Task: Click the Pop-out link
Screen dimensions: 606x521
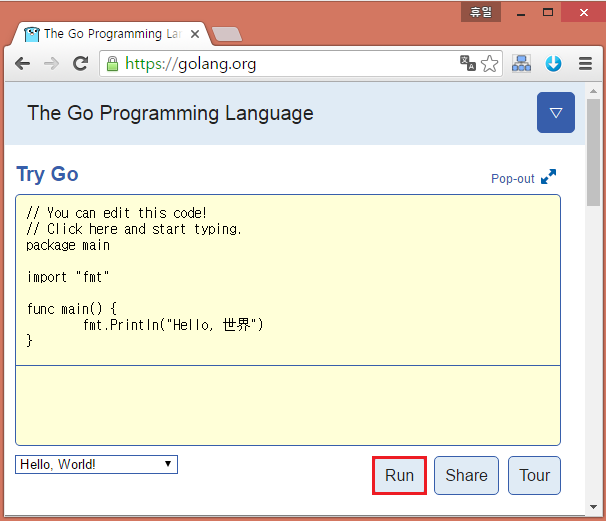Action: point(512,179)
